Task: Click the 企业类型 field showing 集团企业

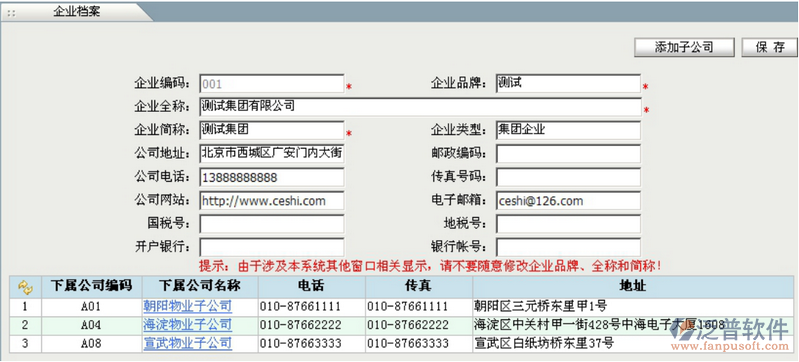Action: [x=568, y=130]
